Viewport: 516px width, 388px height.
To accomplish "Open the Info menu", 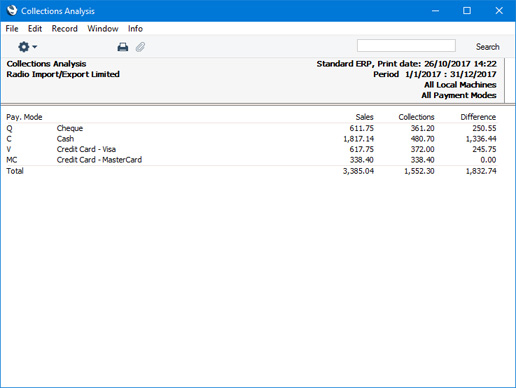I will click(135, 29).
